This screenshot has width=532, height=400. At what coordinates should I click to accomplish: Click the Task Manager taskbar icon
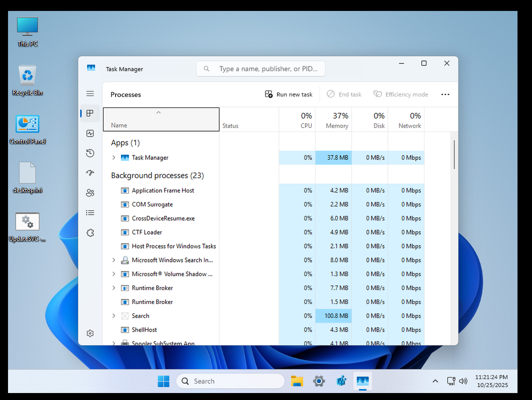[x=362, y=381]
